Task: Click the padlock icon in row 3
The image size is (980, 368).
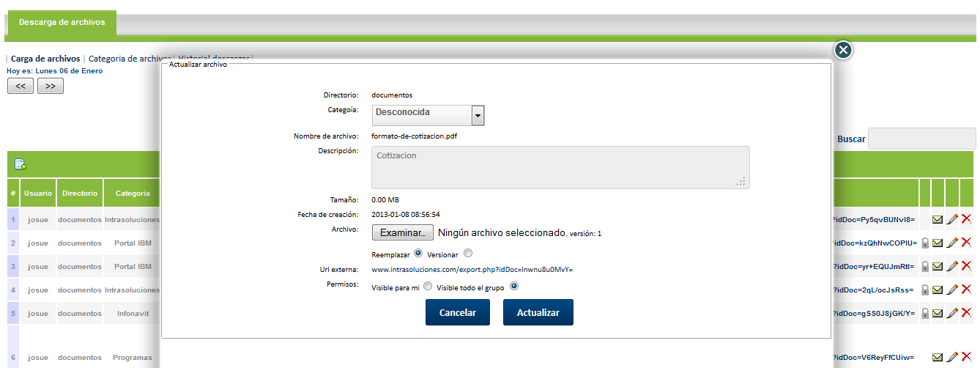Action: [x=925, y=266]
